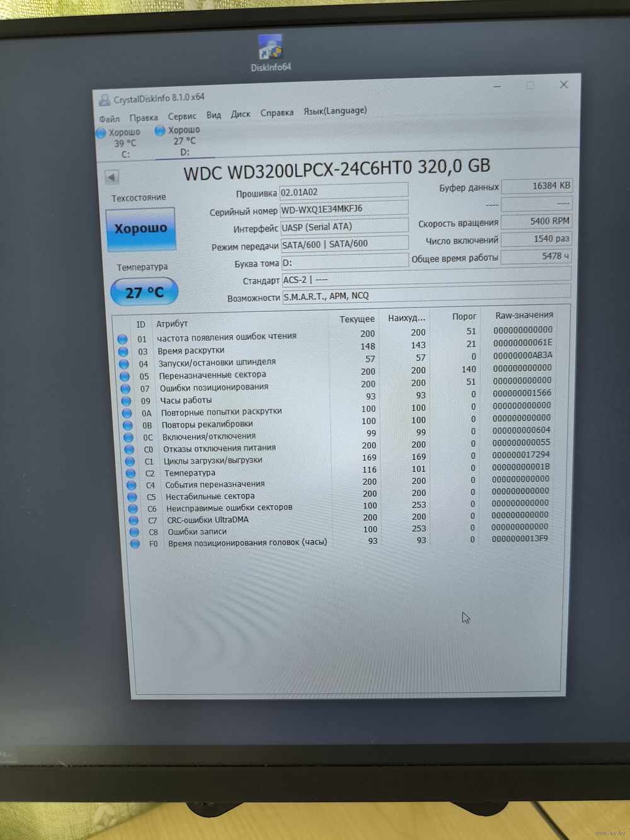
Task: Click the Raw-значения column header
Action: point(524,315)
